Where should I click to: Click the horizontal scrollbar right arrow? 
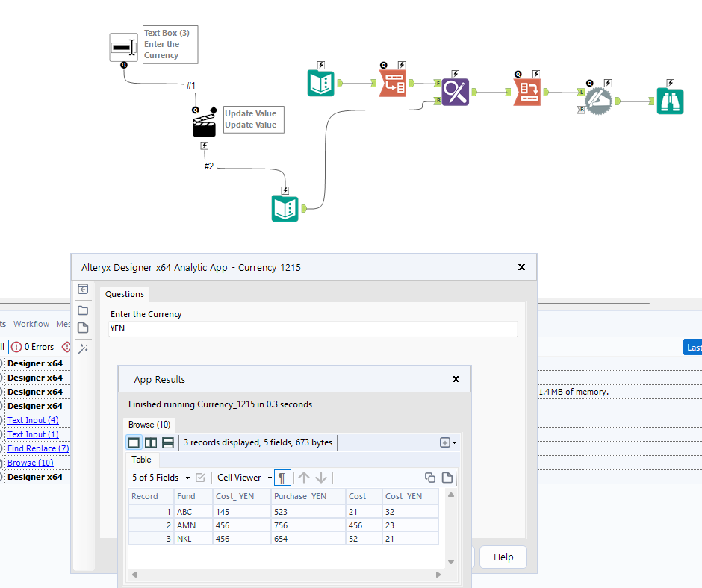coord(438,574)
